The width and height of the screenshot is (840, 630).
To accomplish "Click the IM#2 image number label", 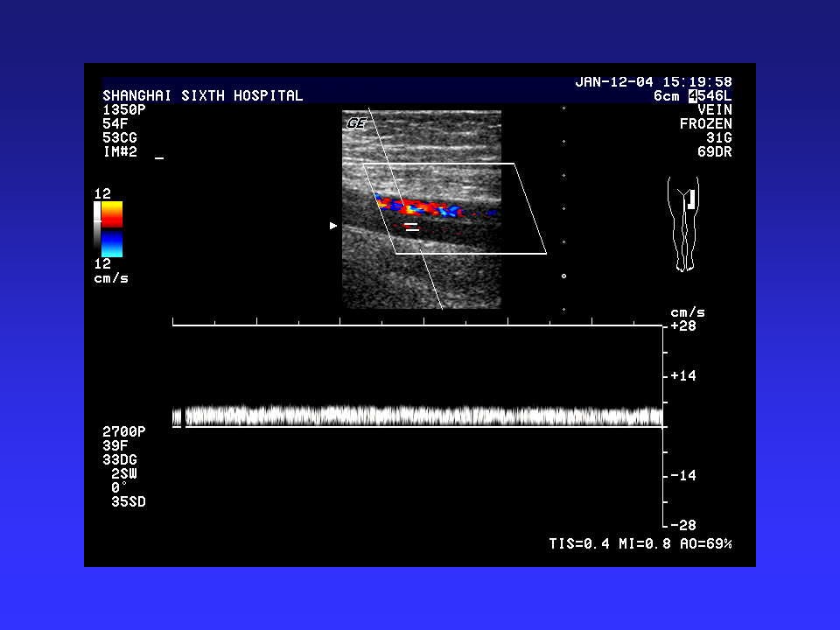I will tap(120, 152).
